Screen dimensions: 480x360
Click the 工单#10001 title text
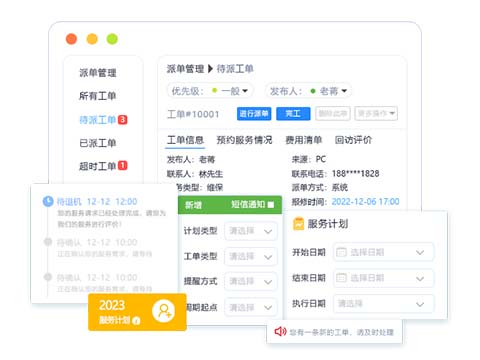[x=193, y=114]
